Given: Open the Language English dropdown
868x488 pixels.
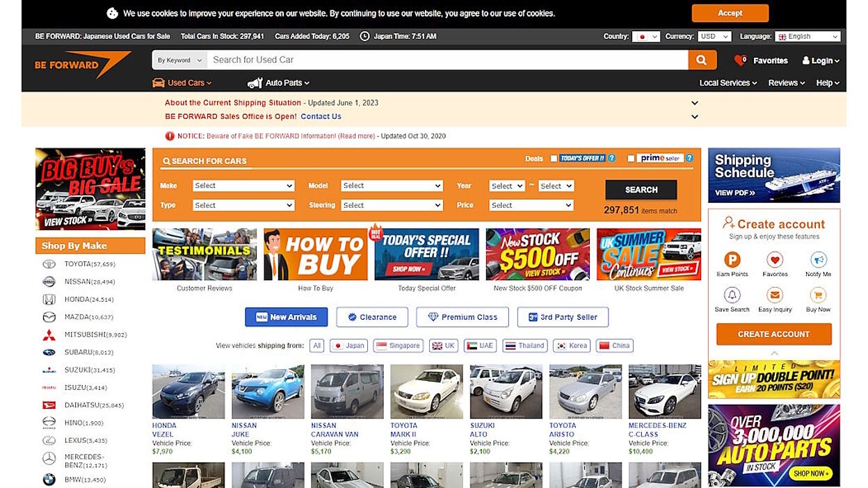Looking at the screenshot, I should click(x=807, y=36).
